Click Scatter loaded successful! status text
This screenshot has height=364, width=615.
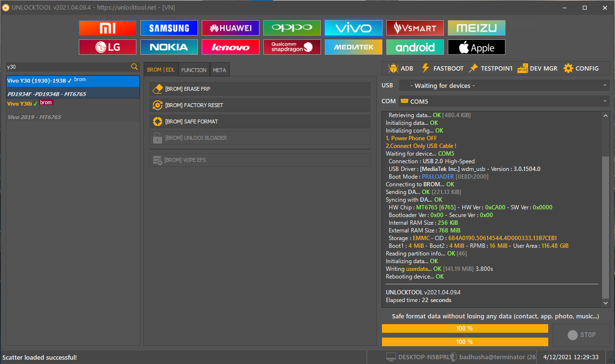point(40,358)
